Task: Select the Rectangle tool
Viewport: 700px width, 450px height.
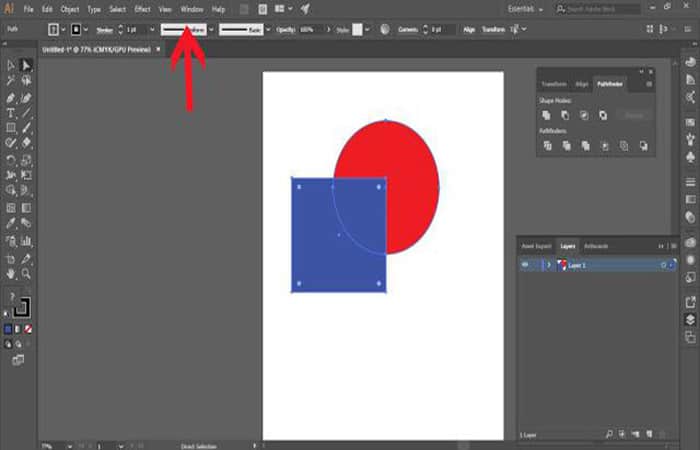Action: (x=11, y=129)
